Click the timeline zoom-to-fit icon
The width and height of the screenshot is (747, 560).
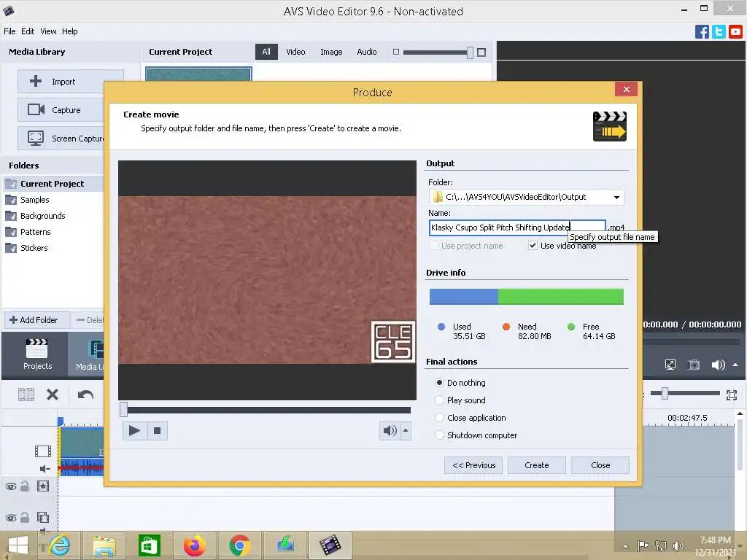click(732, 394)
